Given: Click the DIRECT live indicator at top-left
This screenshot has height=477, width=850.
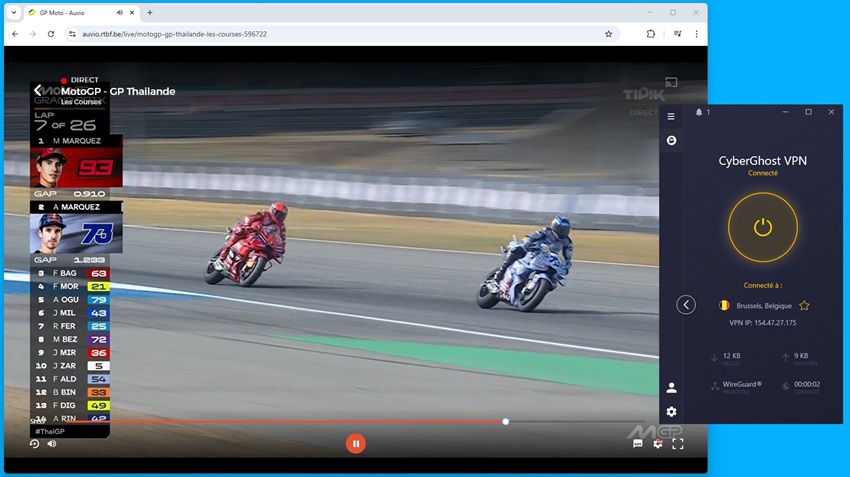Looking at the screenshot, I should tap(80, 80).
